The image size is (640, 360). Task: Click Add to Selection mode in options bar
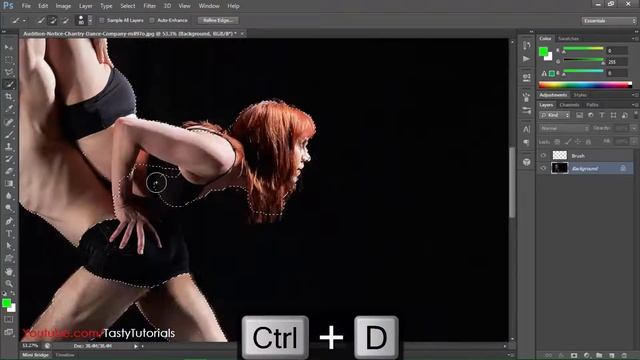[53, 20]
